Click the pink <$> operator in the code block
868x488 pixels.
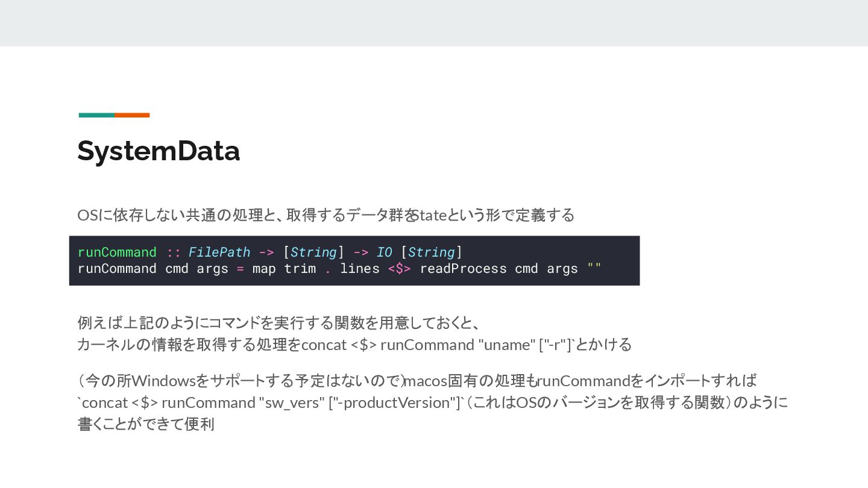(x=400, y=269)
